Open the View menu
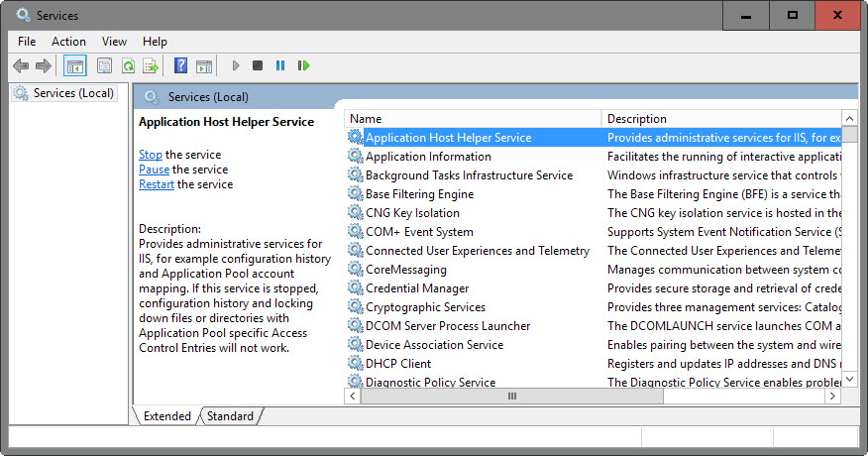The image size is (868, 456). [114, 42]
